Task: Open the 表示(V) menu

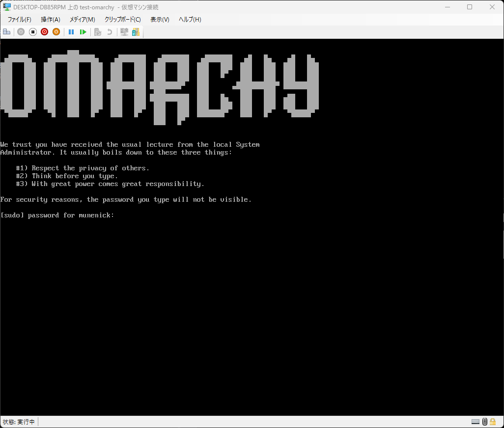Action: (x=160, y=20)
